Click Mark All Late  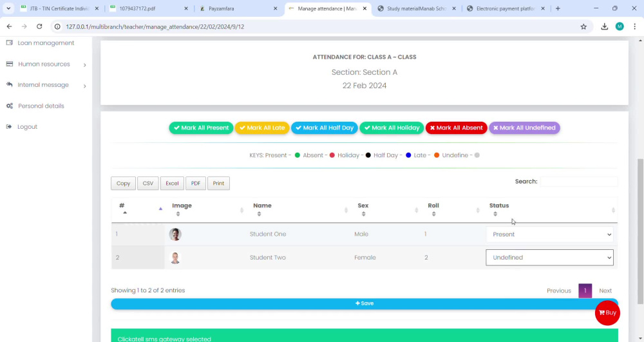pos(262,128)
